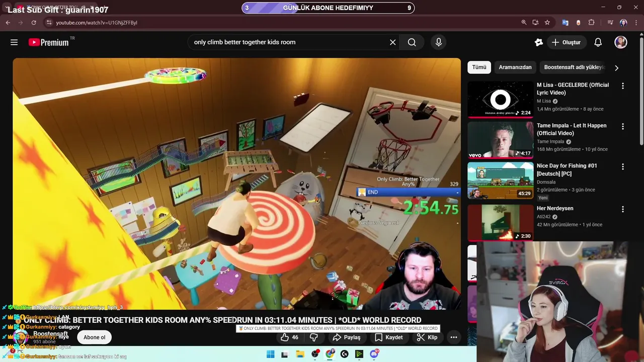Subscribe with the Abone ol button
The width and height of the screenshot is (644, 362).
[x=95, y=337]
